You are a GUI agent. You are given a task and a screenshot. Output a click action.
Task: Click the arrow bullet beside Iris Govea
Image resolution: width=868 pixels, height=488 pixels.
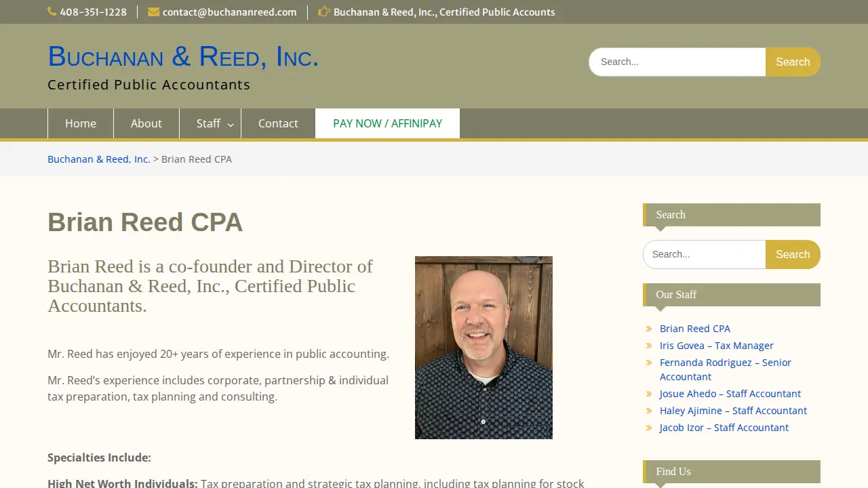[649, 346]
